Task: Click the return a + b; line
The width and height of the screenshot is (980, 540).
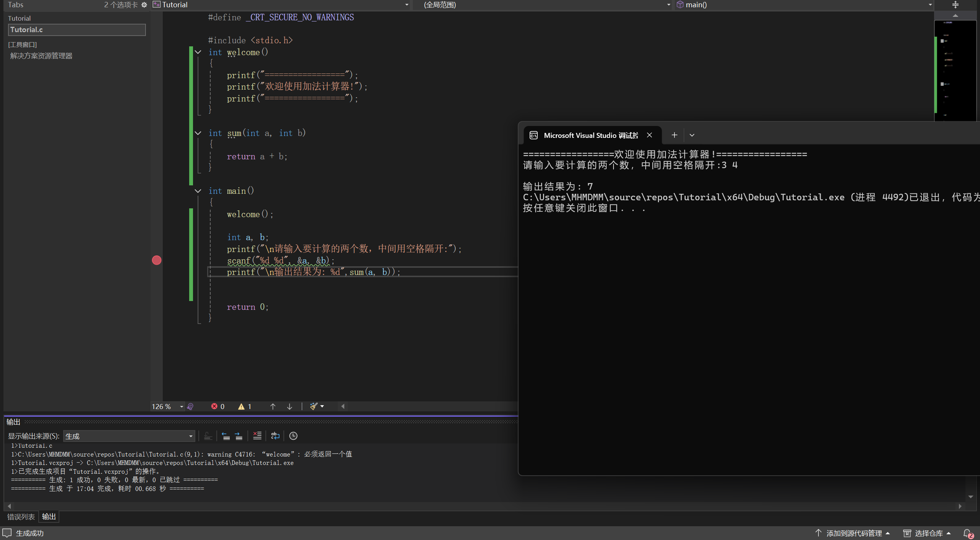Action: point(257,156)
